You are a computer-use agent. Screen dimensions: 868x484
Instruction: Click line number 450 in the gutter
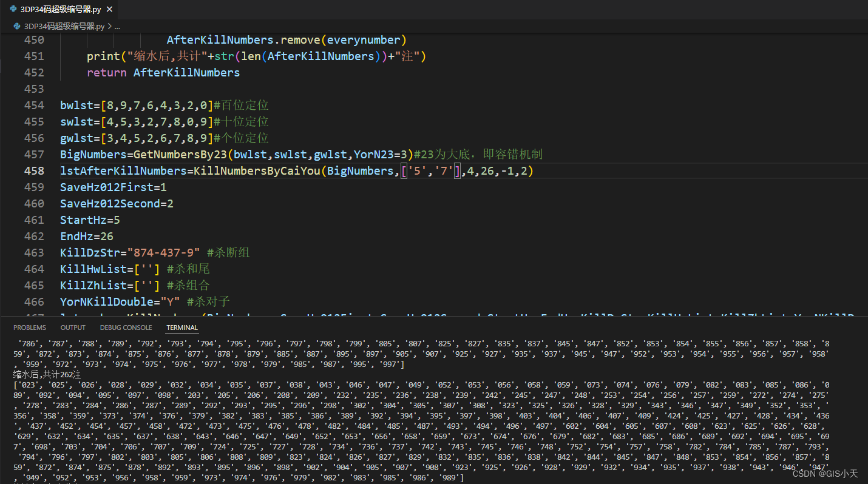(x=34, y=40)
